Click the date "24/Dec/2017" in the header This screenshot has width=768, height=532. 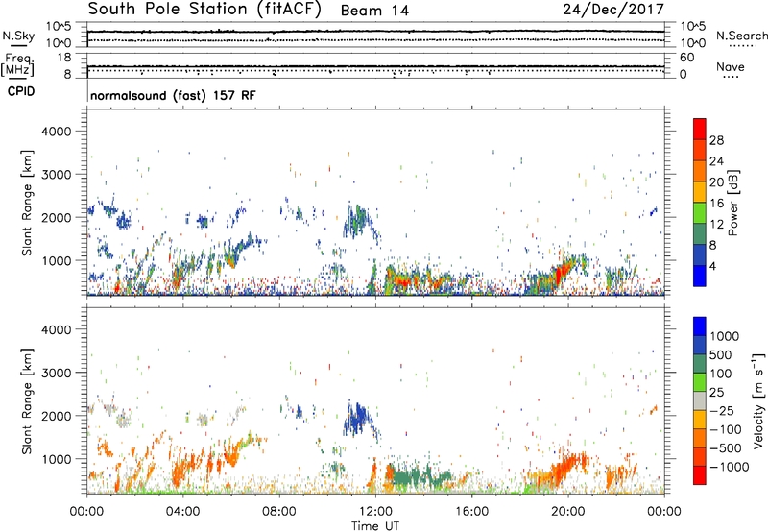click(x=613, y=10)
